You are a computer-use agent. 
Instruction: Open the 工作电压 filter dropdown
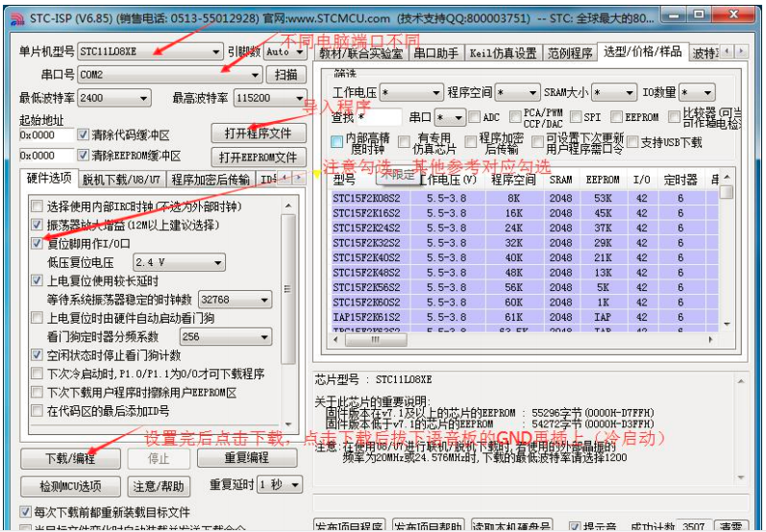(410, 92)
